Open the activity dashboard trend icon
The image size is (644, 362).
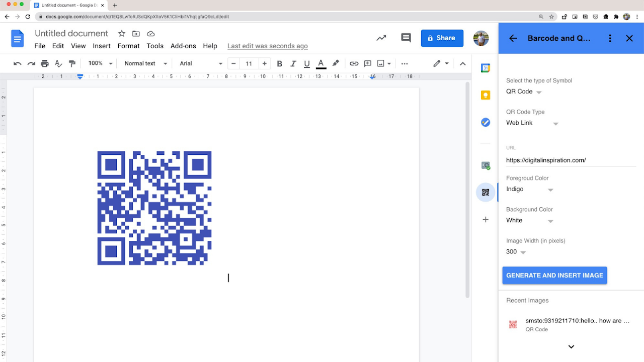(381, 38)
